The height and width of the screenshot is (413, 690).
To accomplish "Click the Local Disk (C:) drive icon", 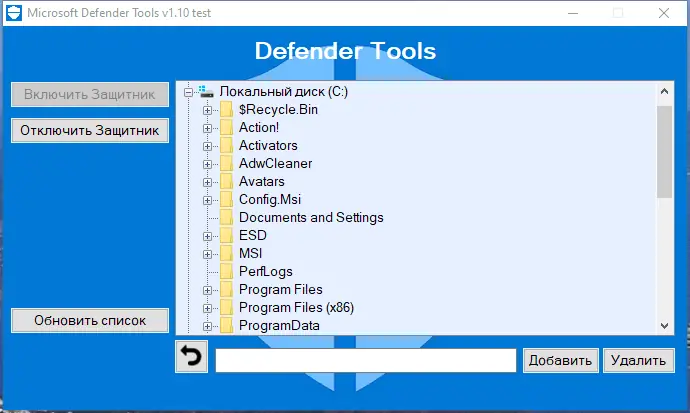I will (206, 91).
